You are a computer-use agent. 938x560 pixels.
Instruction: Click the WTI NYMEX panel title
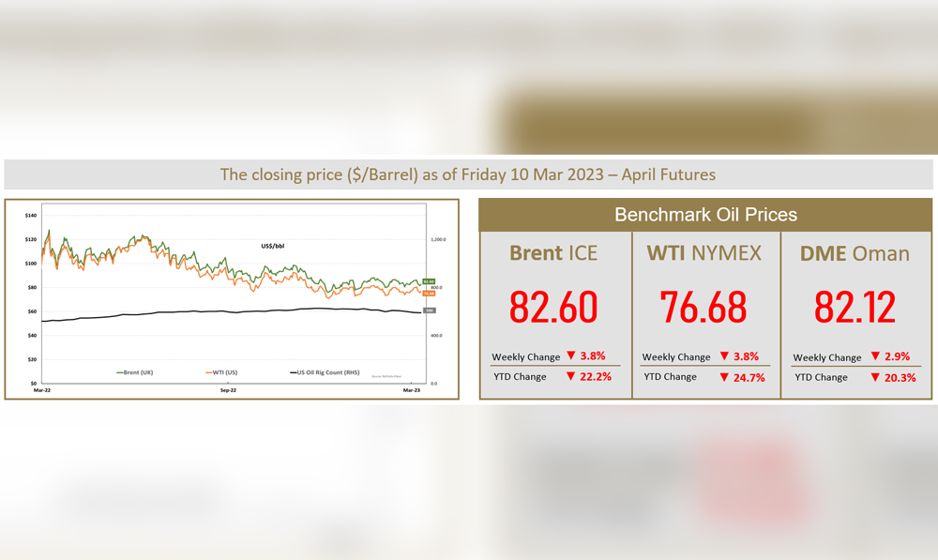(x=705, y=252)
